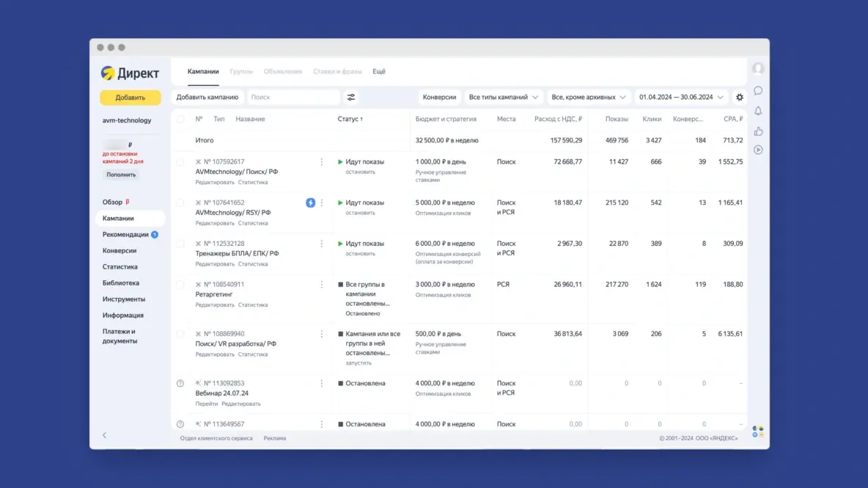
Task: Open the notifications bell icon
Action: pos(758,111)
